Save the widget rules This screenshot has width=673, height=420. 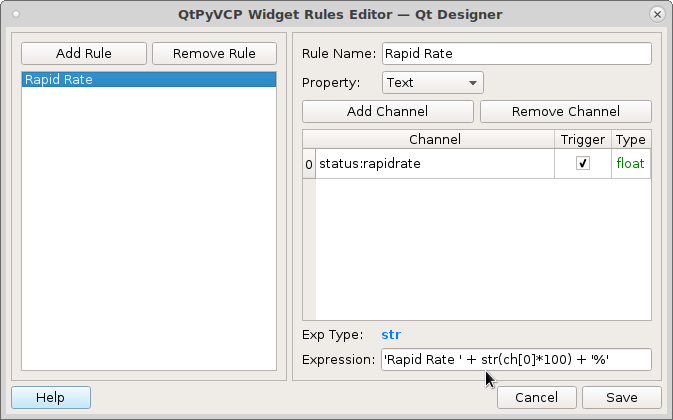(x=621, y=398)
